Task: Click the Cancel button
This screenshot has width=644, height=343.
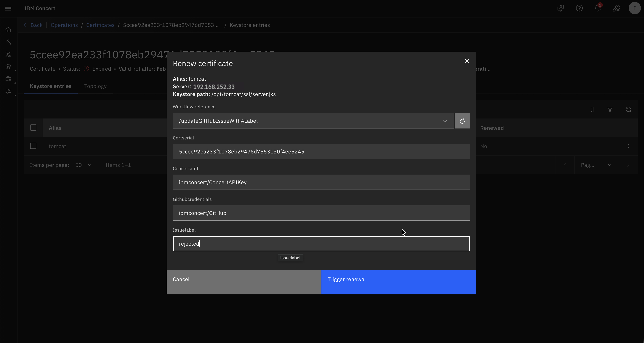Action: pos(244,282)
